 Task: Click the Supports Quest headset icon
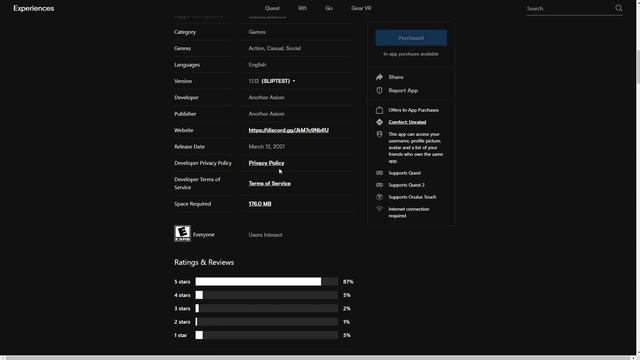pos(379,173)
